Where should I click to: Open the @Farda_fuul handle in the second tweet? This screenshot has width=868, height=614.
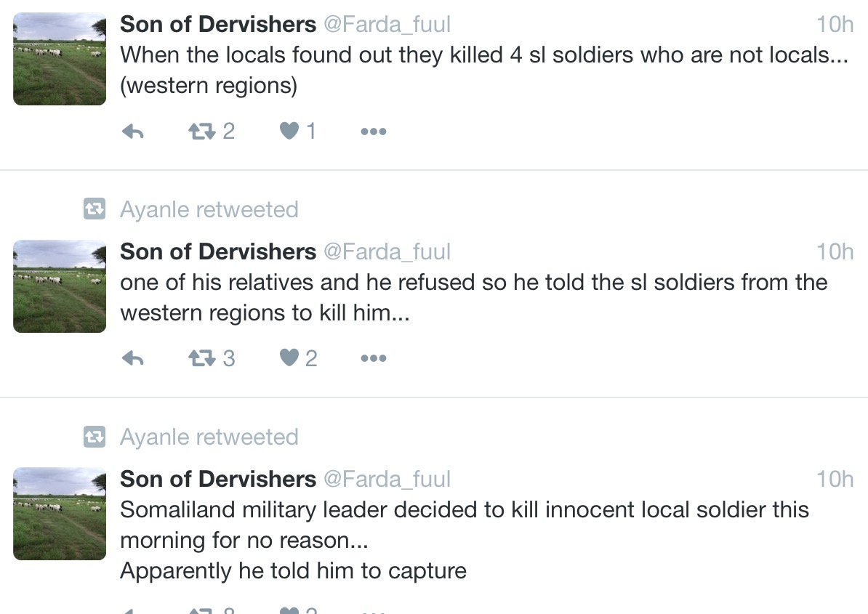(x=387, y=252)
